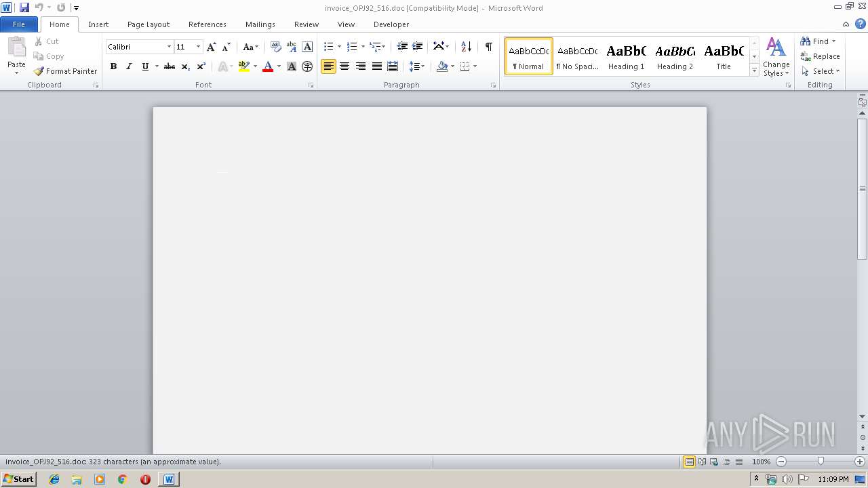Switch to the Insert tab
This screenshot has height=488, width=868.
tap(98, 24)
